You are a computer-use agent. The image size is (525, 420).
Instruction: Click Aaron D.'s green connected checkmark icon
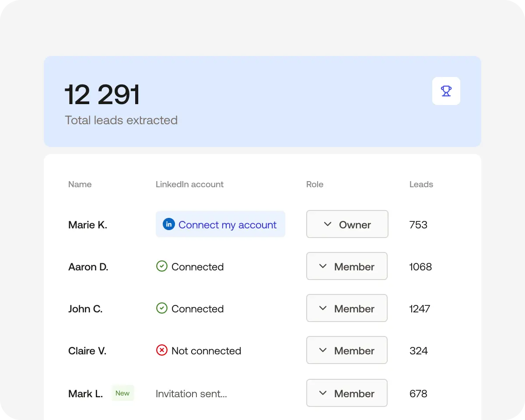162,266
